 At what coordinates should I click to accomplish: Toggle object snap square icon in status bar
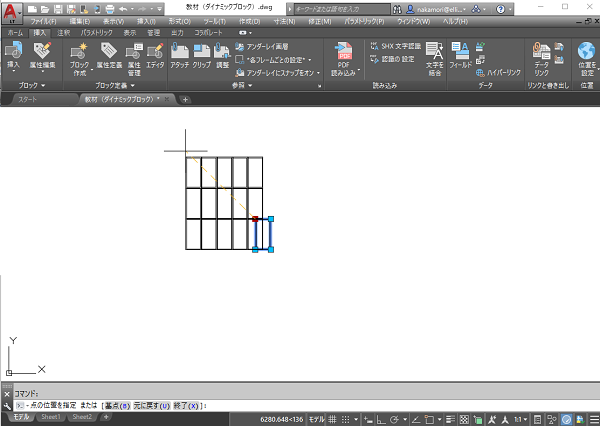click(x=429, y=419)
